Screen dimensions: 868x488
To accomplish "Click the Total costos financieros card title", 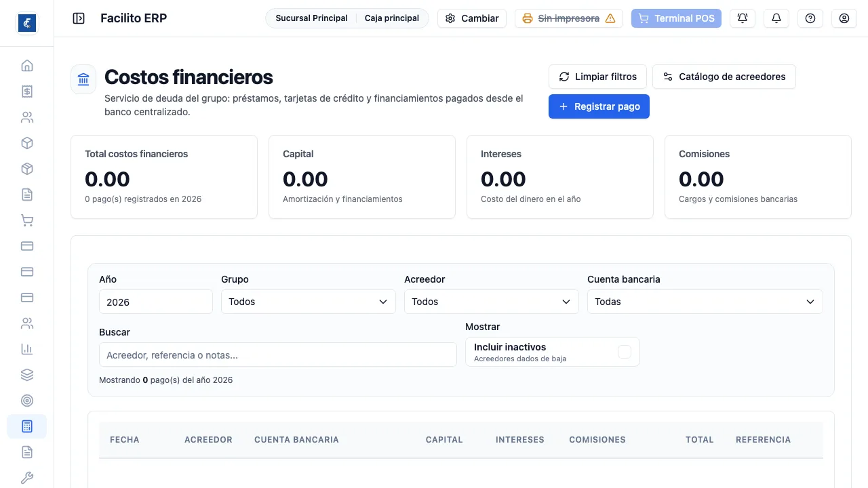I will click(136, 154).
